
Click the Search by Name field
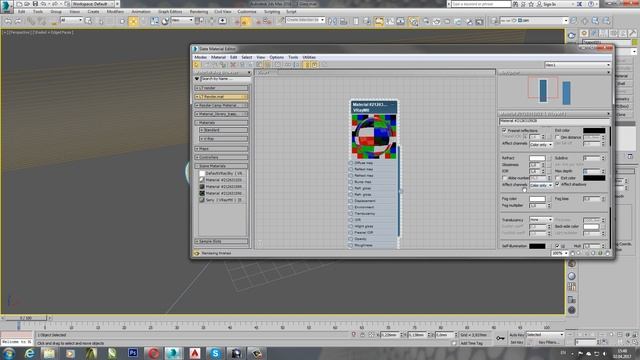pyautogui.click(x=225, y=79)
